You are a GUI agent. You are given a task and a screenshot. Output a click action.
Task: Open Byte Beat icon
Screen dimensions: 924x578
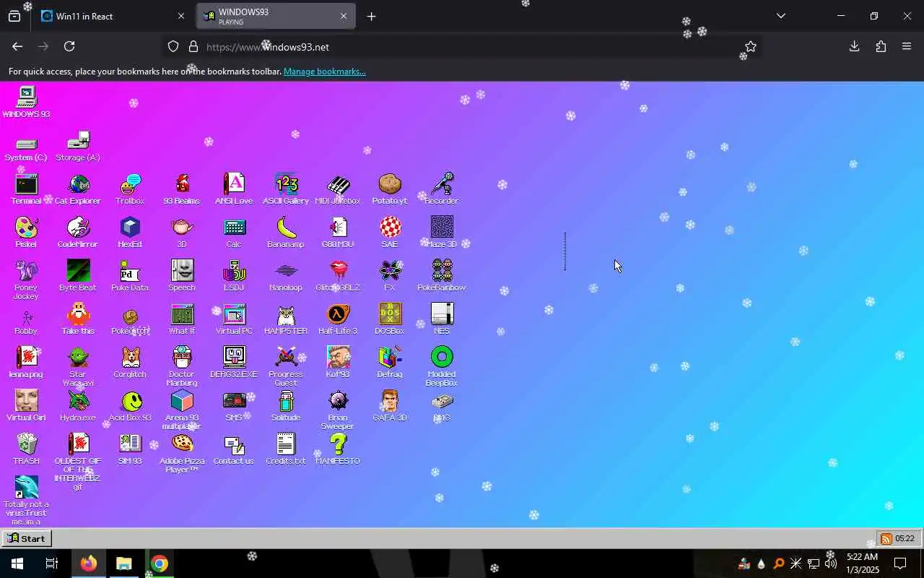(78, 276)
